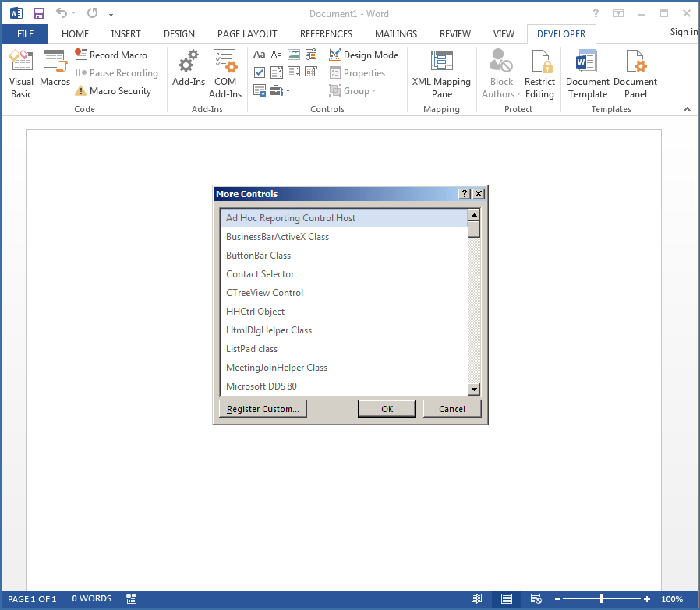Insert Date Picker content control
Image resolution: width=700 pixels, height=610 pixels.
(x=311, y=72)
